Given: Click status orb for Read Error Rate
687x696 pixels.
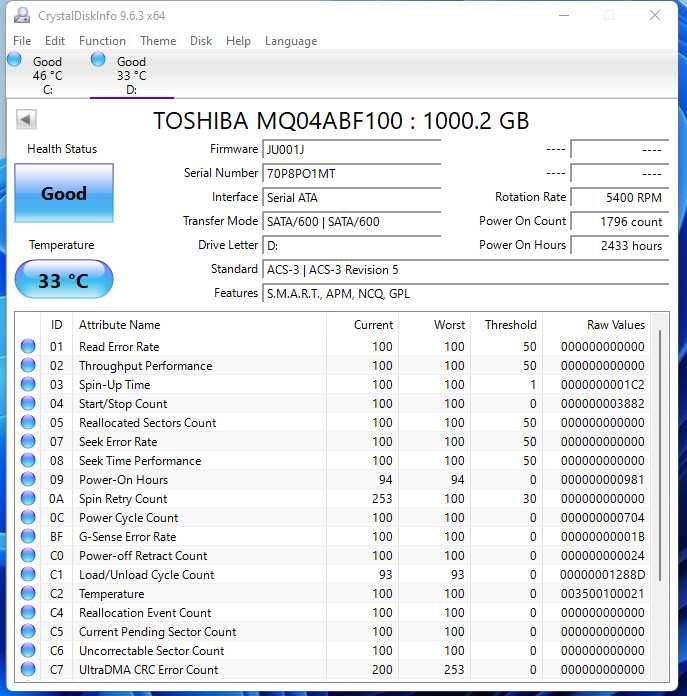Looking at the screenshot, I should [28, 346].
